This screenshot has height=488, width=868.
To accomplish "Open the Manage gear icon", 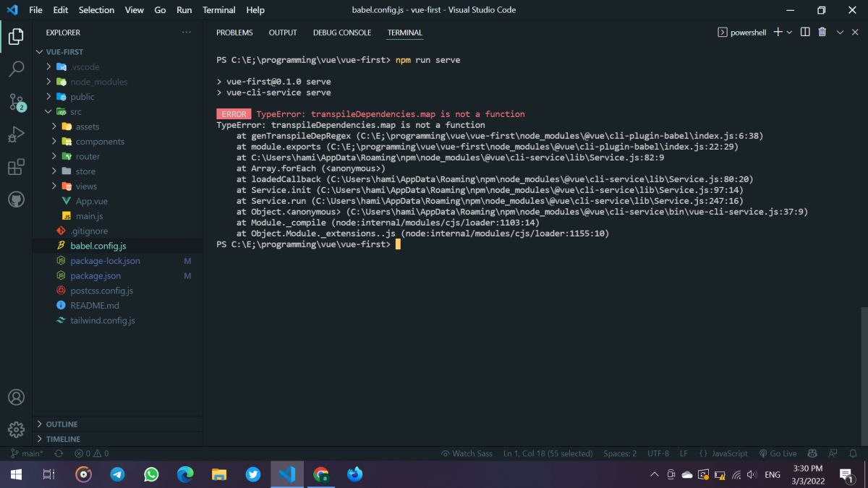I will click(16, 429).
